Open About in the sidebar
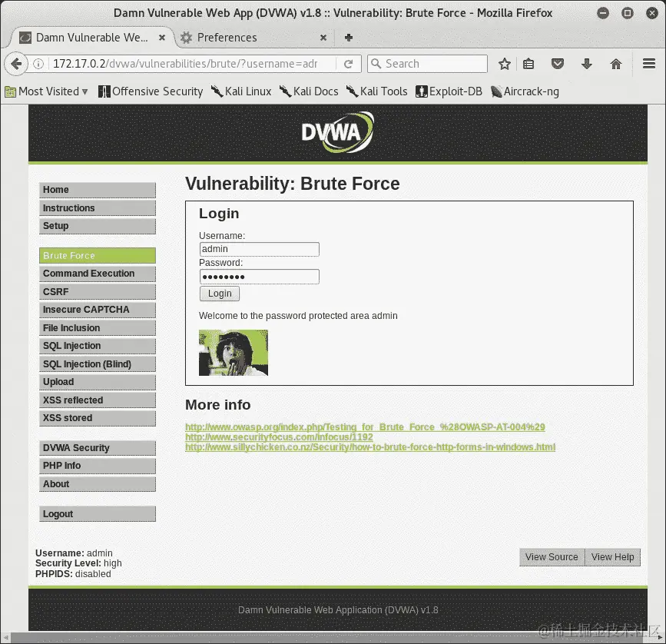Image resolution: width=666 pixels, height=644 pixels. (x=98, y=484)
